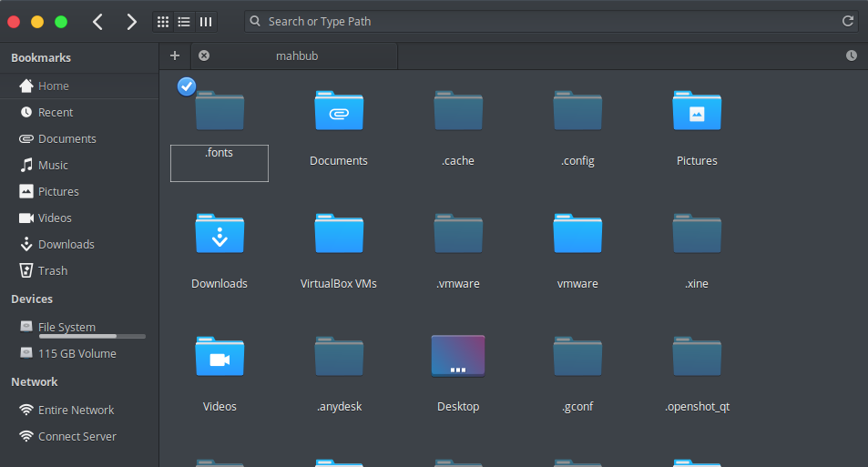The image size is (868, 467).
Task: Click the Desktop name label
Action: click(x=458, y=407)
